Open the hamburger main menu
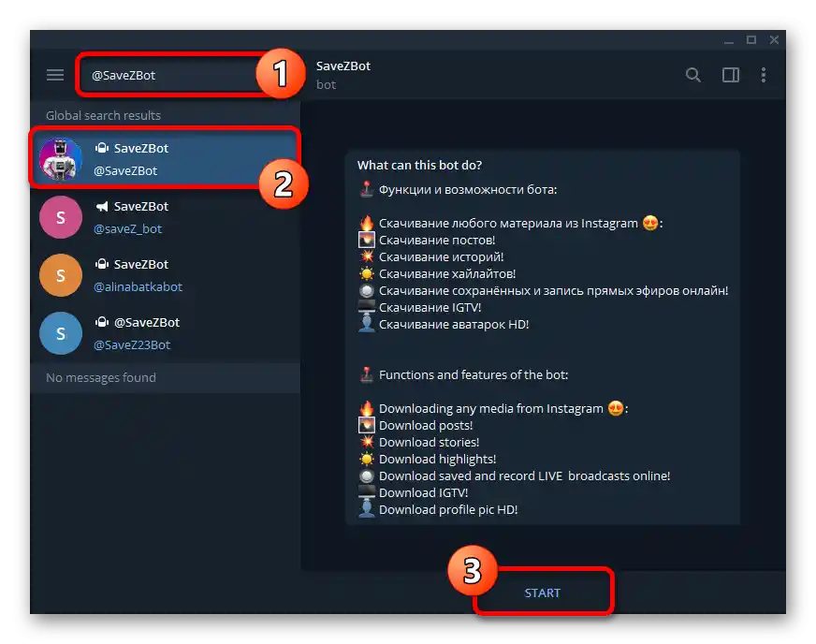 coord(55,75)
